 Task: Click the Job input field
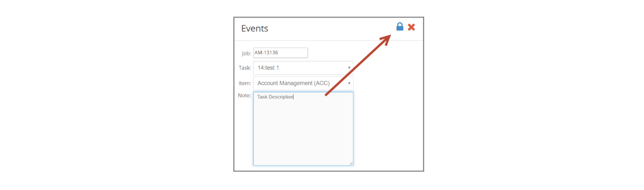(280, 53)
